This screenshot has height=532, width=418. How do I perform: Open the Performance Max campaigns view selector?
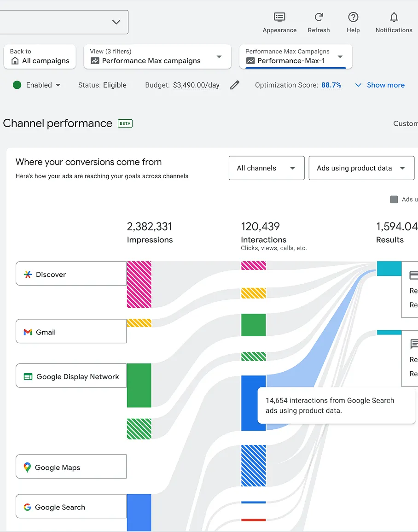coord(157,57)
